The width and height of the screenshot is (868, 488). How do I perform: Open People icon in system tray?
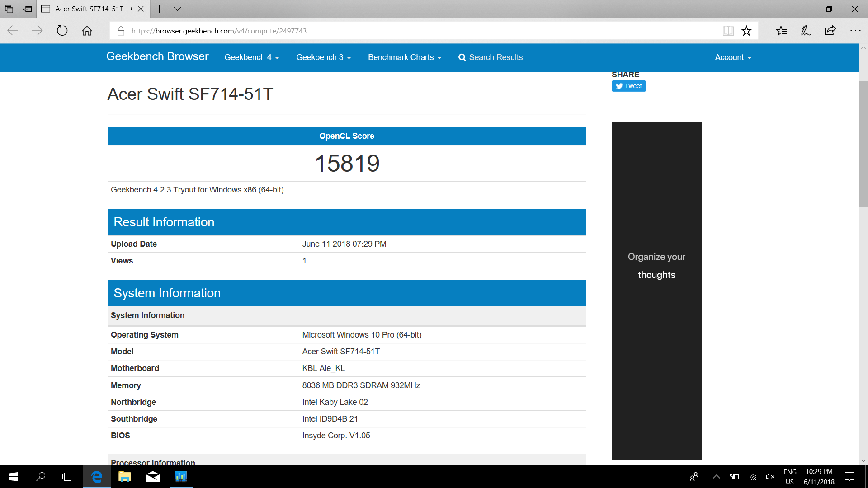[x=694, y=477]
